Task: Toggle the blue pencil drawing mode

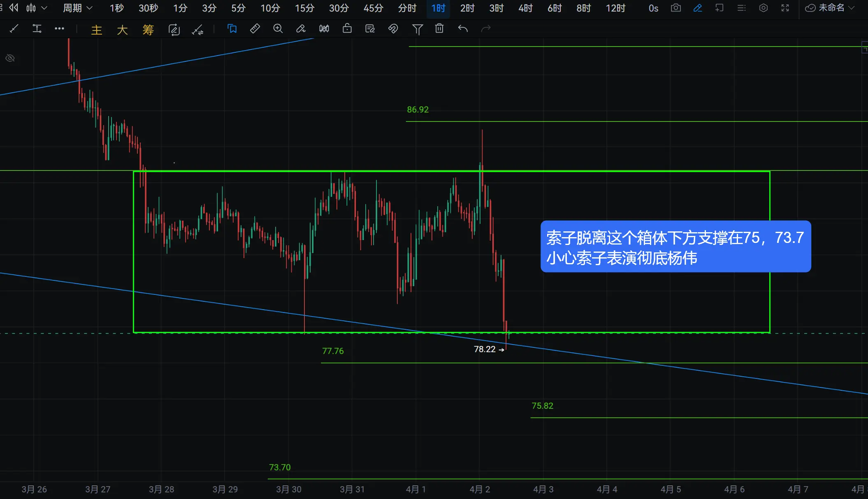Action: (x=698, y=8)
